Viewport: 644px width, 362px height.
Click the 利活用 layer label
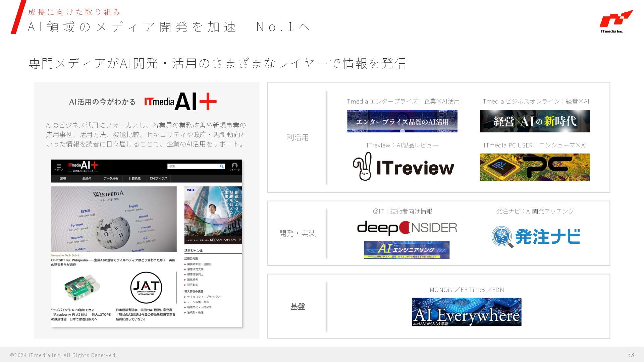click(x=298, y=137)
